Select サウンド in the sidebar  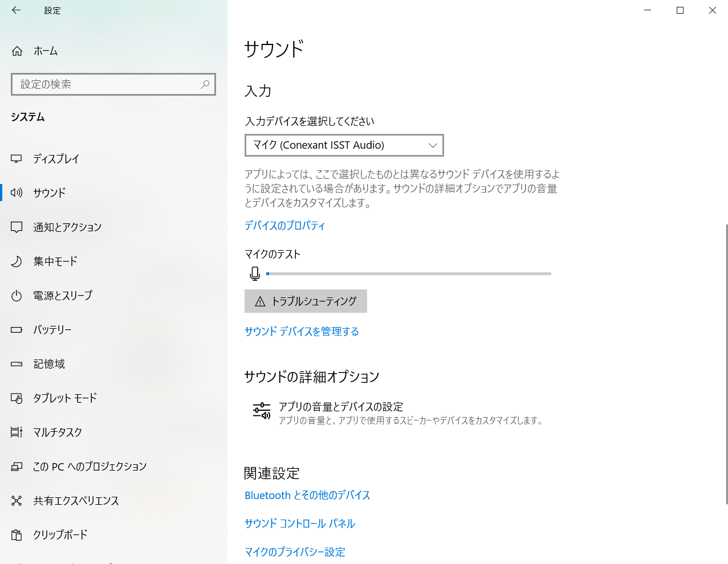pos(113,193)
